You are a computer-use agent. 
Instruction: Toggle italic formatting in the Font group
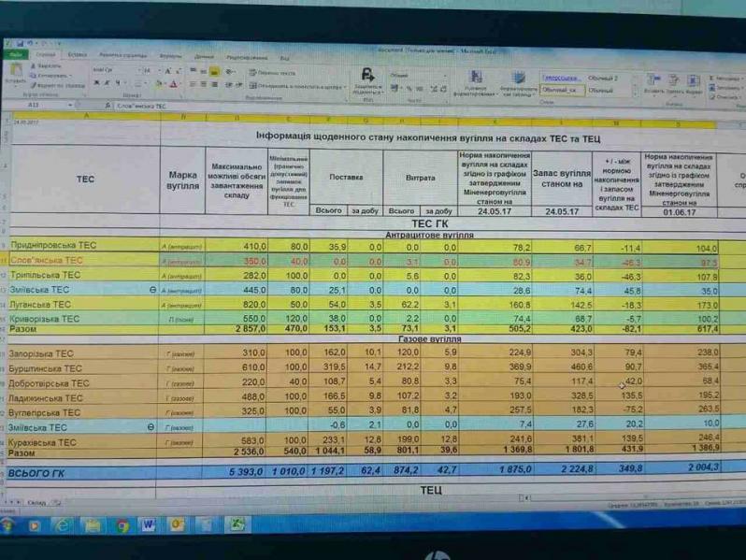click(x=107, y=84)
